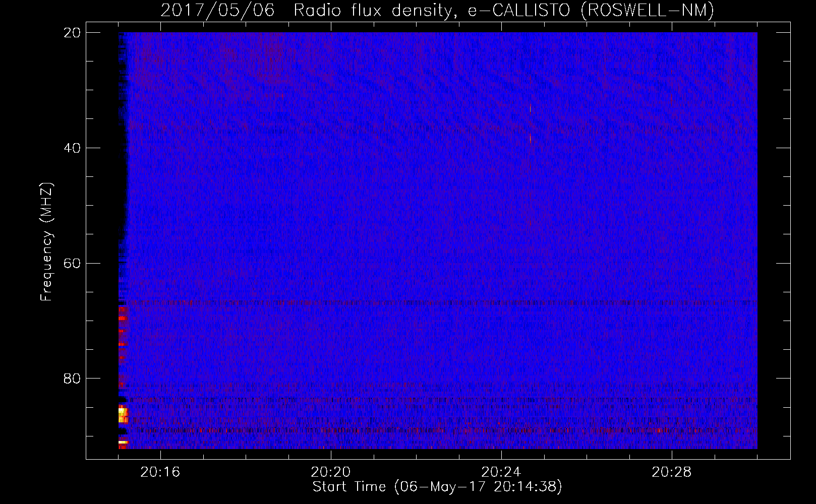Image resolution: width=816 pixels, height=504 pixels.
Task: Click the '60' frequency tick label
Action: coord(72,264)
